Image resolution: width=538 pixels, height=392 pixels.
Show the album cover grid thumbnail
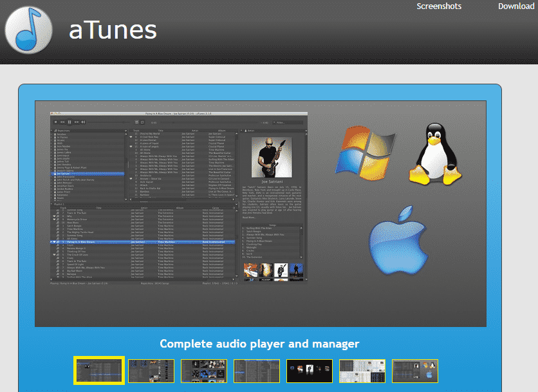pyautogui.click(x=204, y=371)
